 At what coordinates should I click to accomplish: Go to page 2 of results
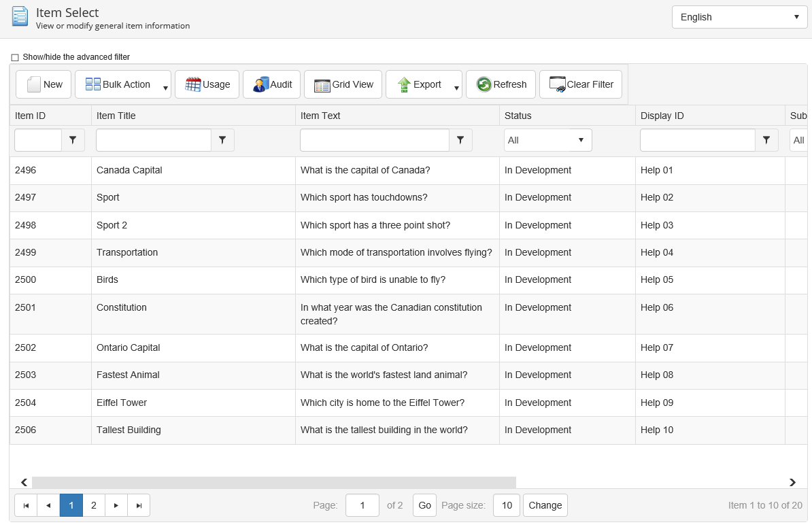tap(94, 505)
